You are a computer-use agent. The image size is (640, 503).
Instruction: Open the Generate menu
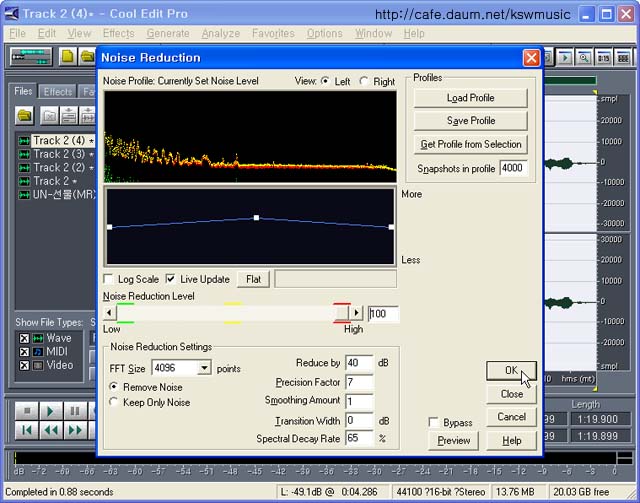click(x=168, y=33)
